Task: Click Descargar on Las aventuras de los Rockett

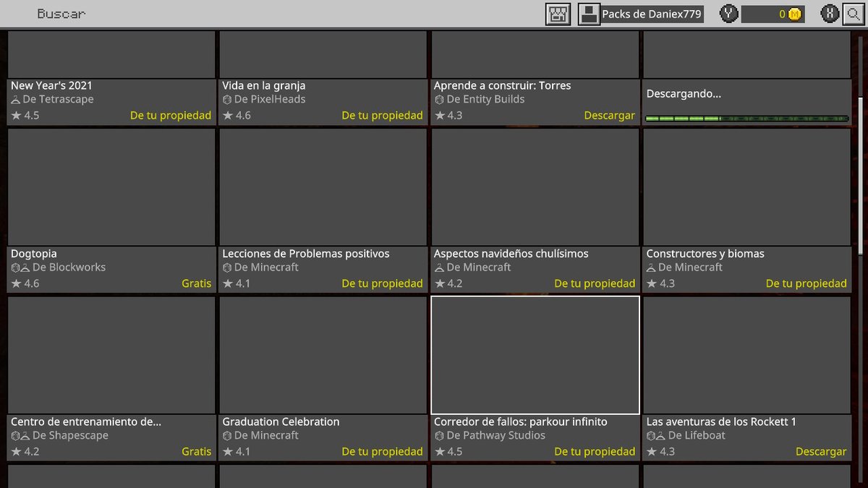Action: click(x=821, y=451)
